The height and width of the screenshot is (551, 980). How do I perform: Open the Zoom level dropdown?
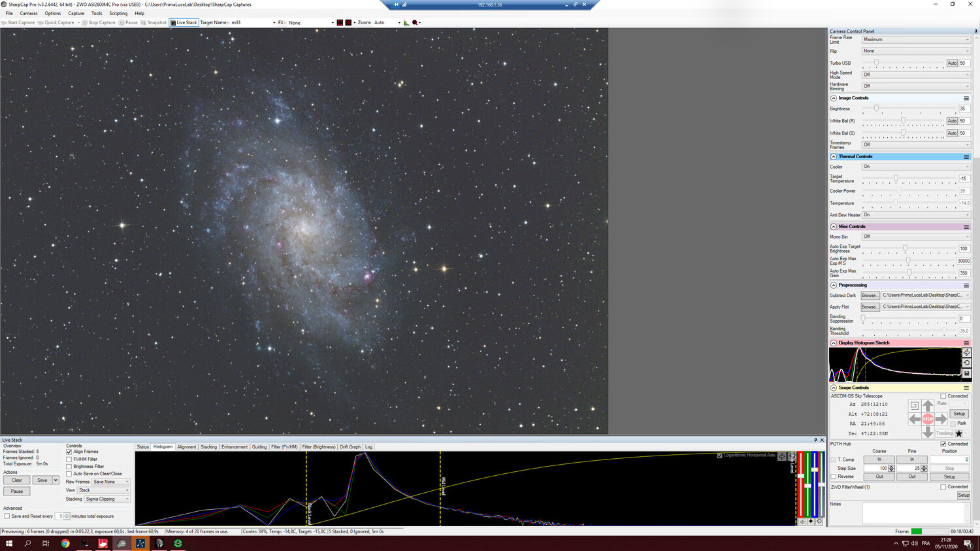[x=387, y=22]
